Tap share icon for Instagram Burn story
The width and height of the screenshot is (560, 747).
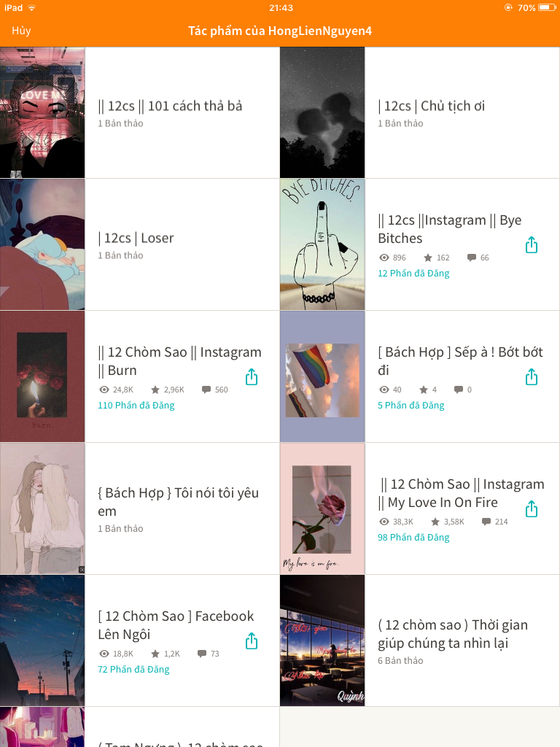tap(252, 377)
